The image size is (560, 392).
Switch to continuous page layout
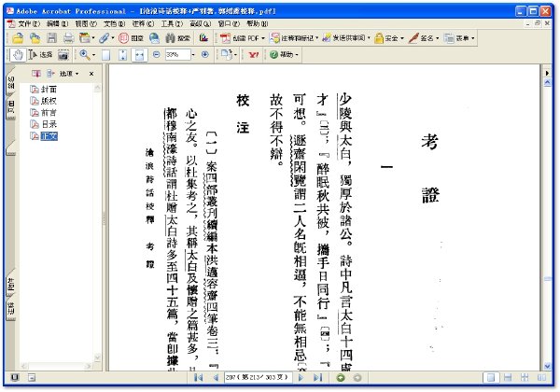(508, 377)
